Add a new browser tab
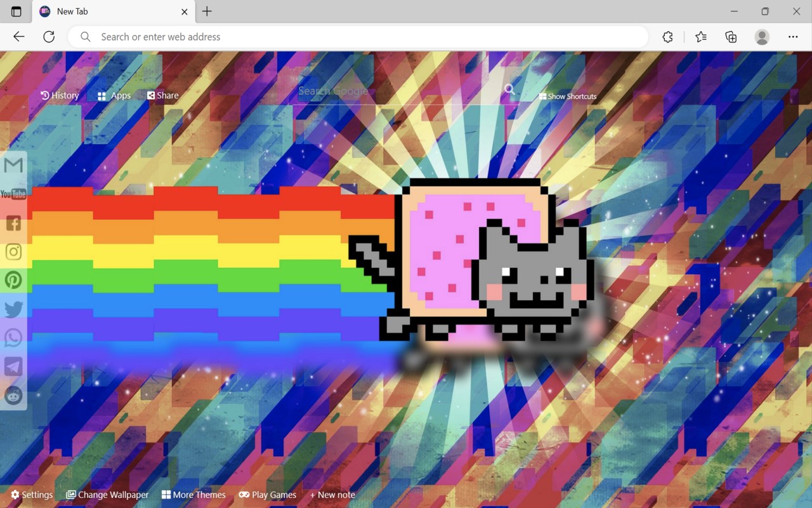Image resolution: width=812 pixels, height=508 pixels. (x=207, y=11)
